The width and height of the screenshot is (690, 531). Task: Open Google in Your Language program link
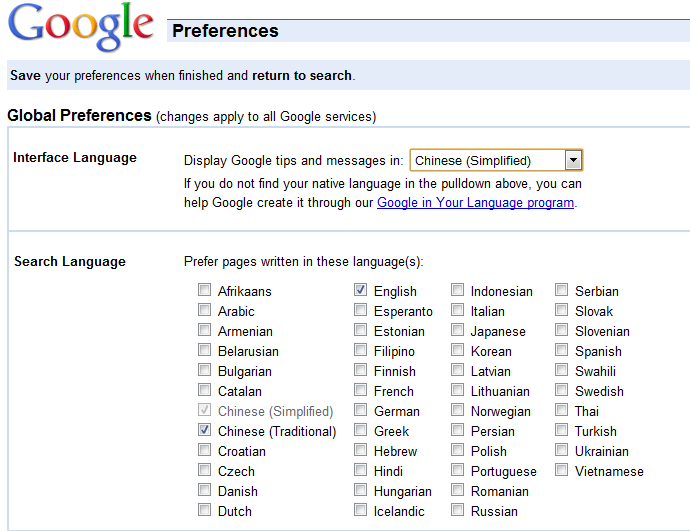475,202
